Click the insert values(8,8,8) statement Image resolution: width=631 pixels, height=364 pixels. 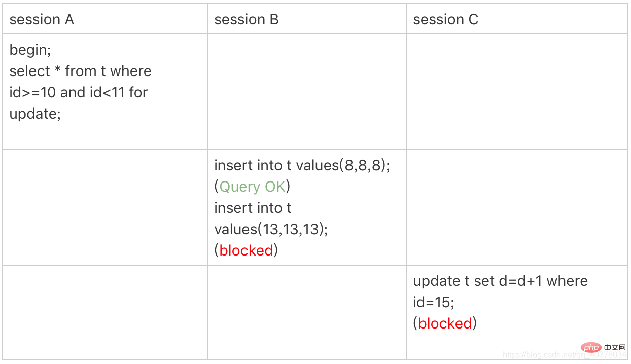coord(302,165)
